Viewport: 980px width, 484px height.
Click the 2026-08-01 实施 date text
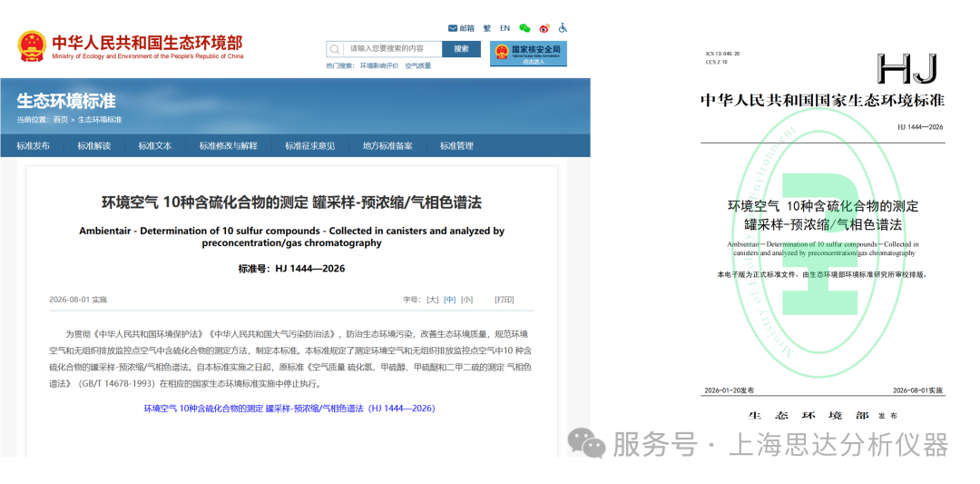78,300
